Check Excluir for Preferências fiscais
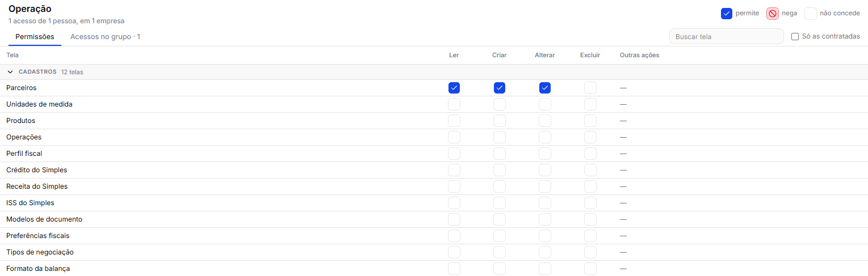This screenshot has width=868, height=276. (590, 236)
